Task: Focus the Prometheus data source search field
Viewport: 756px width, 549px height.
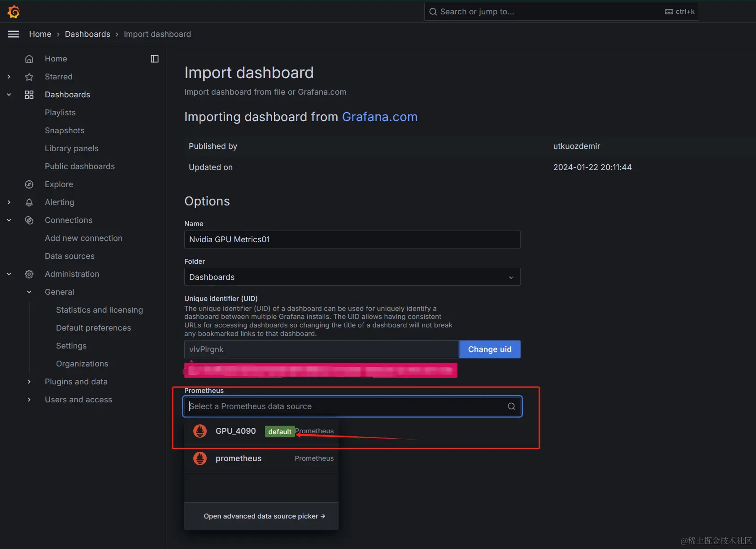Action: [x=352, y=406]
